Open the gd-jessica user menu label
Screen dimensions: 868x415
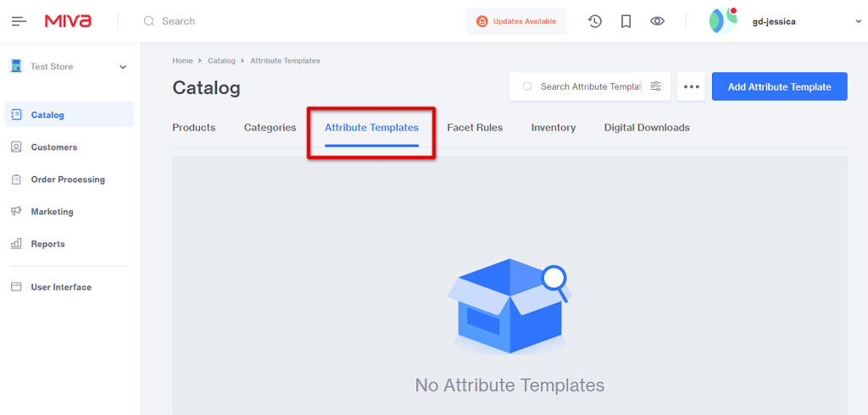click(774, 21)
